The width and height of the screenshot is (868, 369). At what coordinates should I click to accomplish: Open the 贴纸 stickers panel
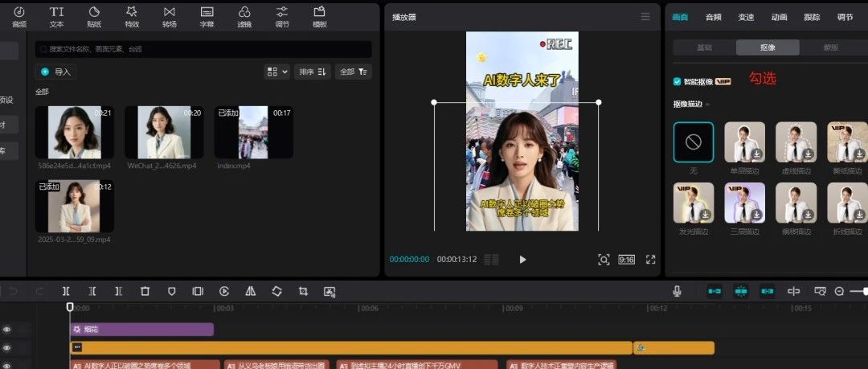[x=94, y=16]
